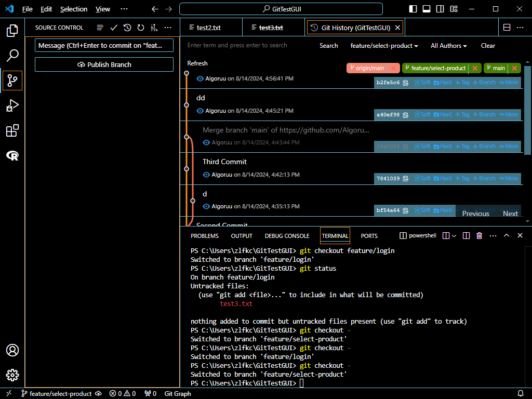532x399 pixels.
Task: Open terminal panel more actions
Action: tap(493, 236)
